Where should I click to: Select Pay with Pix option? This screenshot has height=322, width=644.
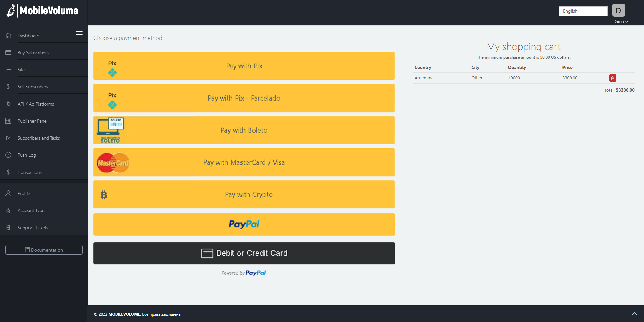244,66
